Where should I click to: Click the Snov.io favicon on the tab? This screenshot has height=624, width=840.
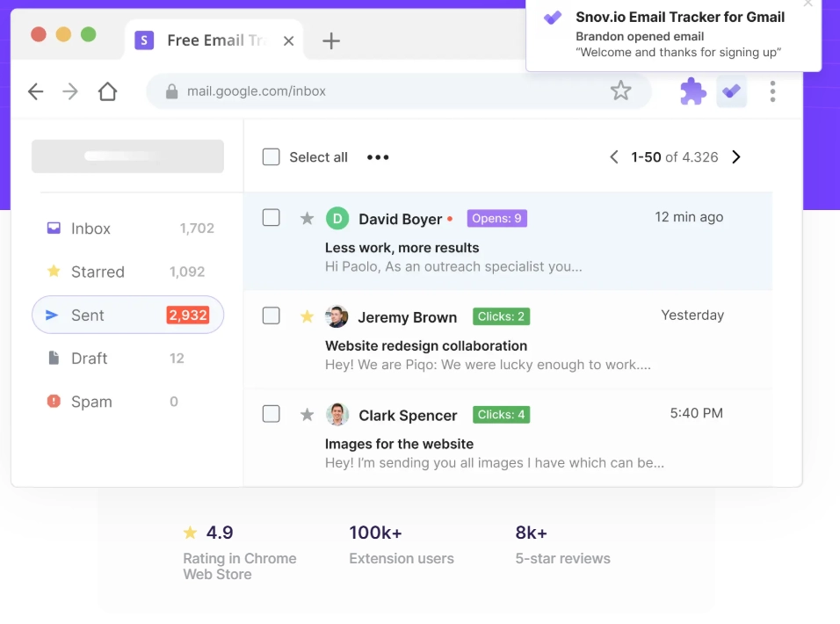click(144, 40)
